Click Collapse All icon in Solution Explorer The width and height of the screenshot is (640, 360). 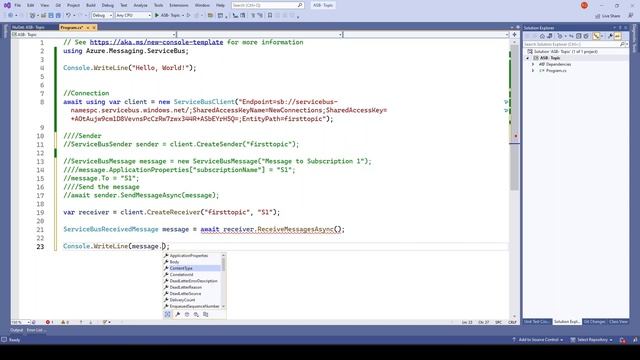(x=578, y=36)
